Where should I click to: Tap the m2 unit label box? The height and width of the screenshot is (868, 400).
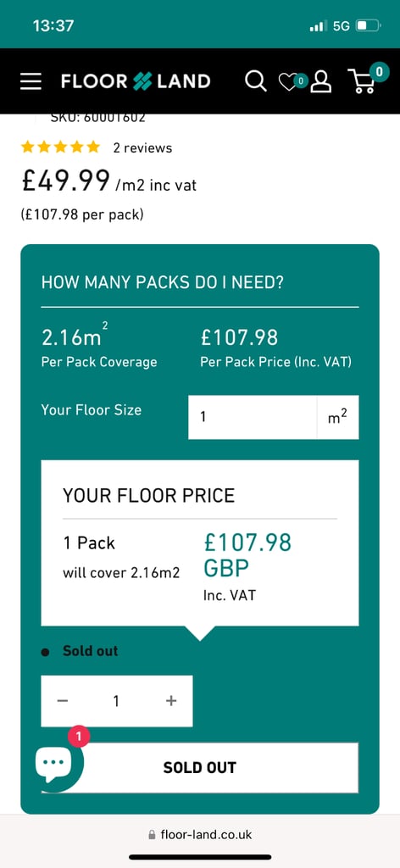click(338, 417)
